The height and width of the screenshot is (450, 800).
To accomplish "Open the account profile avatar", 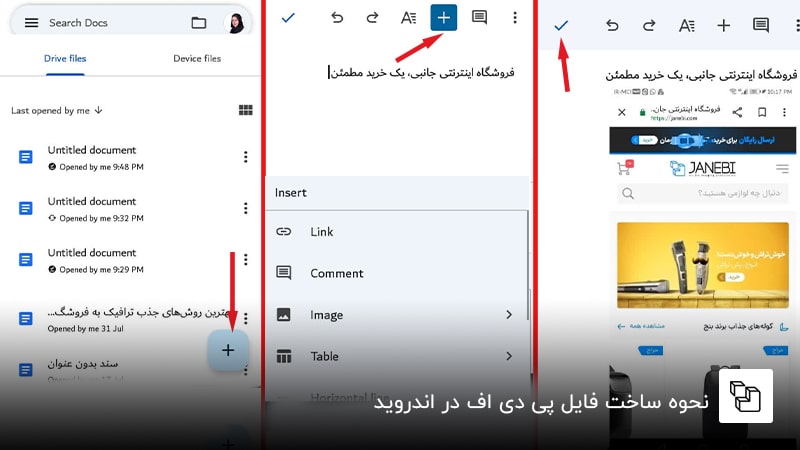I will pyautogui.click(x=236, y=23).
